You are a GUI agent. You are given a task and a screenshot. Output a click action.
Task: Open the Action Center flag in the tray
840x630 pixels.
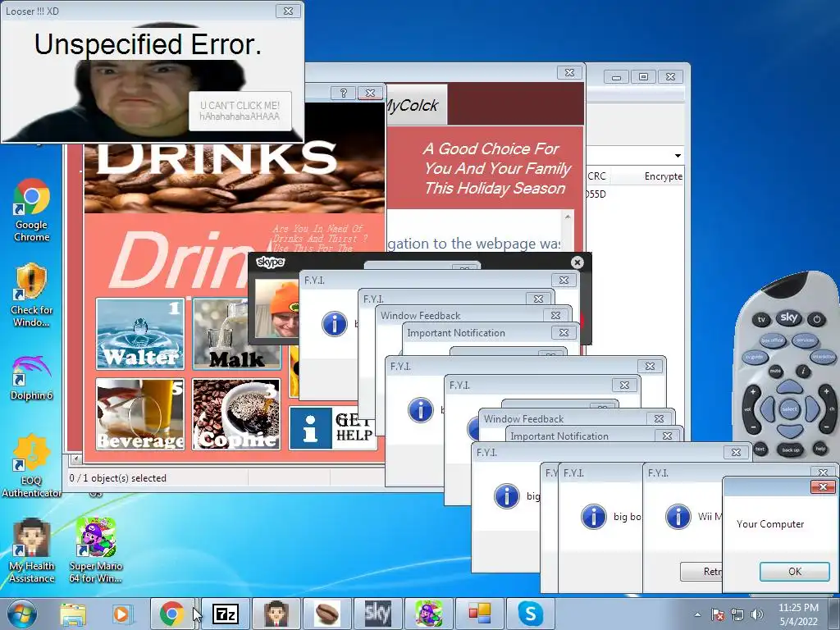pyautogui.click(x=718, y=614)
